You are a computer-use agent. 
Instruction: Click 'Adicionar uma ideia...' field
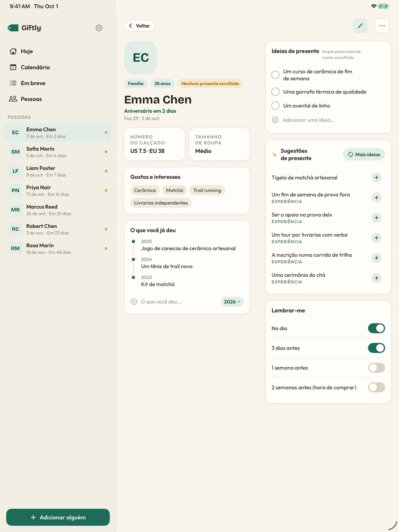click(328, 120)
